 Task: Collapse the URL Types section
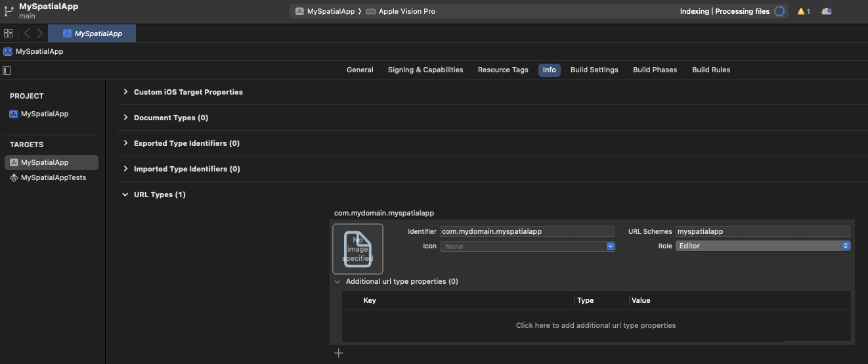pyautogui.click(x=125, y=194)
